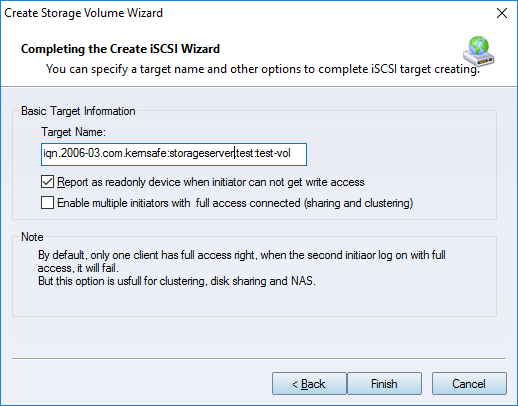Click the note line starting 'By default, only one client'
518x406 pixels.
(x=242, y=255)
